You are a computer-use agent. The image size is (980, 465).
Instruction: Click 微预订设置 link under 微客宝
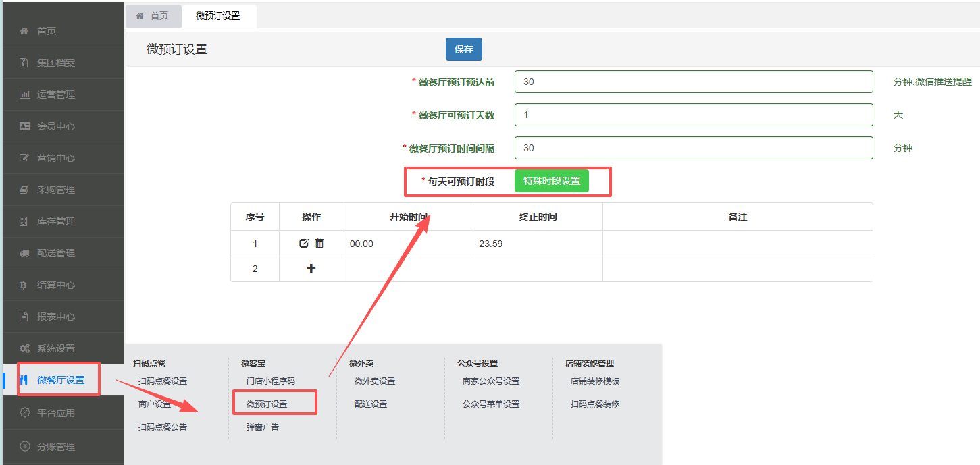point(267,404)
